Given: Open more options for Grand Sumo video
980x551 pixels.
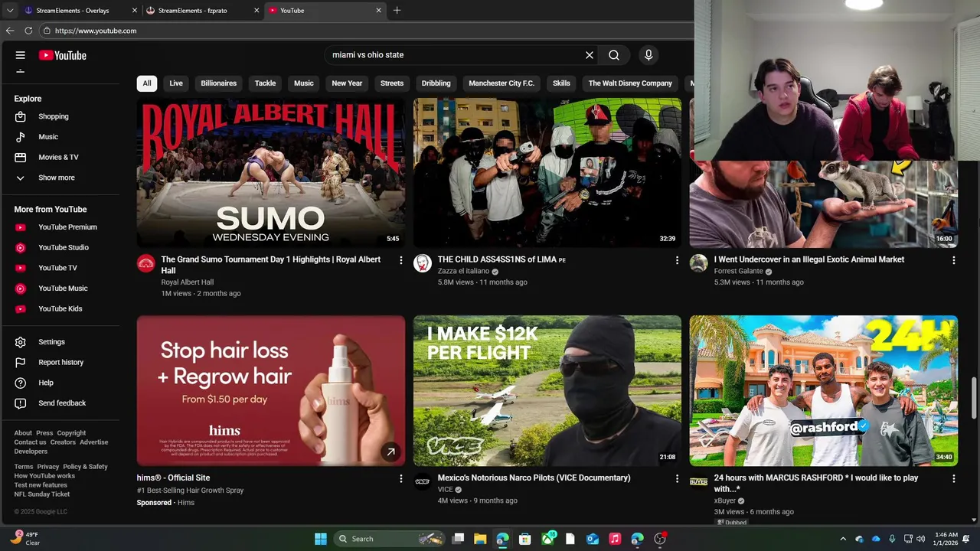Looking at the screenshot, I should 400,261.
